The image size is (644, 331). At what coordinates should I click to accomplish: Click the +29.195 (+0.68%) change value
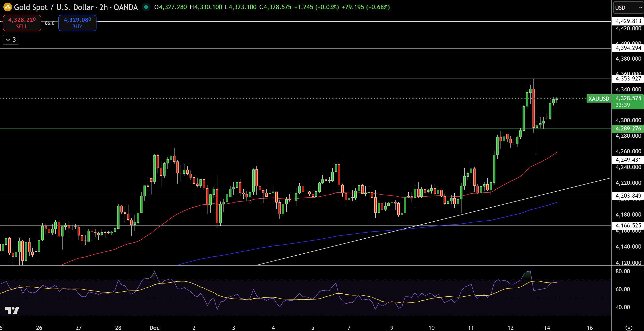click(366, 7)
